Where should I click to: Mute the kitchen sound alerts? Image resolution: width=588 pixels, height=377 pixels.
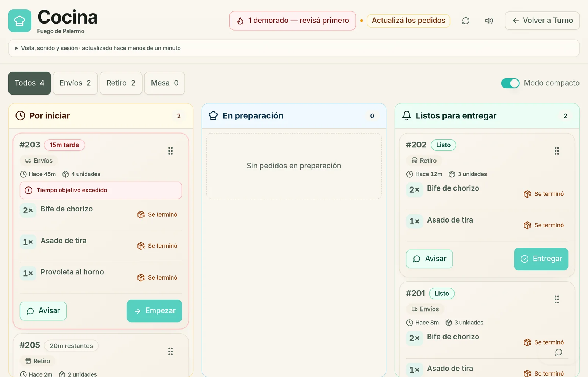pos(489,21)
